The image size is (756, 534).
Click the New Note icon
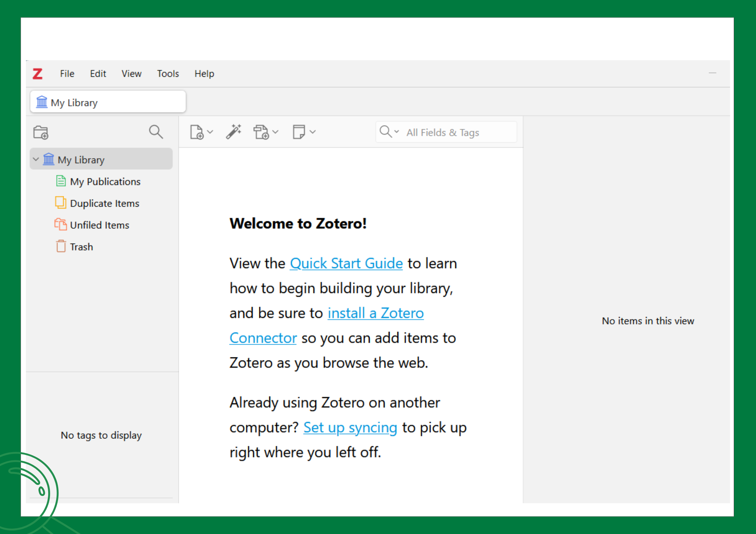point(299,132)
